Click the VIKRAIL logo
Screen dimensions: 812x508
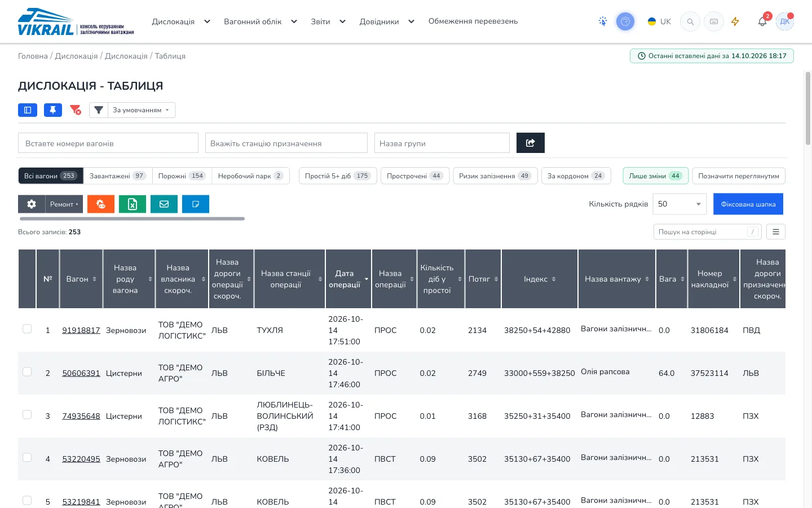click(x=76, y=22)
